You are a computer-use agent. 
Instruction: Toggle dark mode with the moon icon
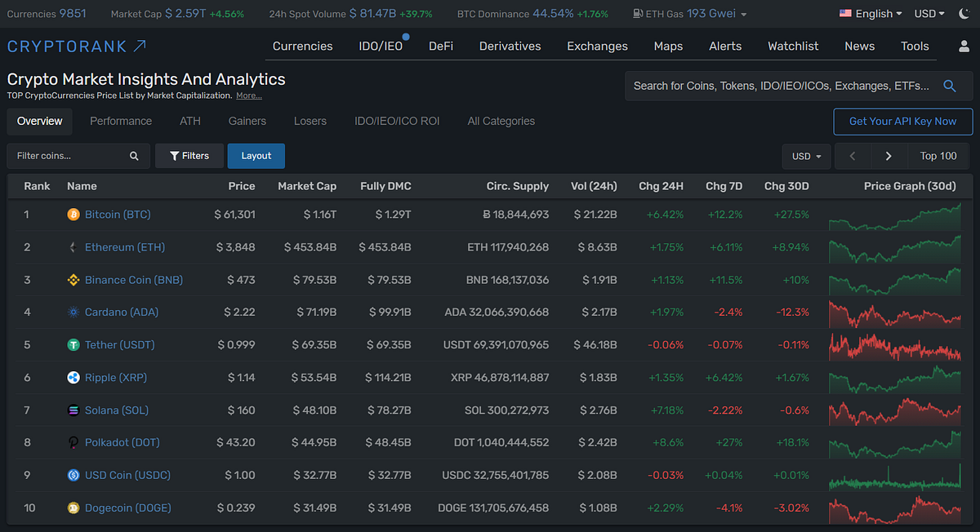(963, 13)
